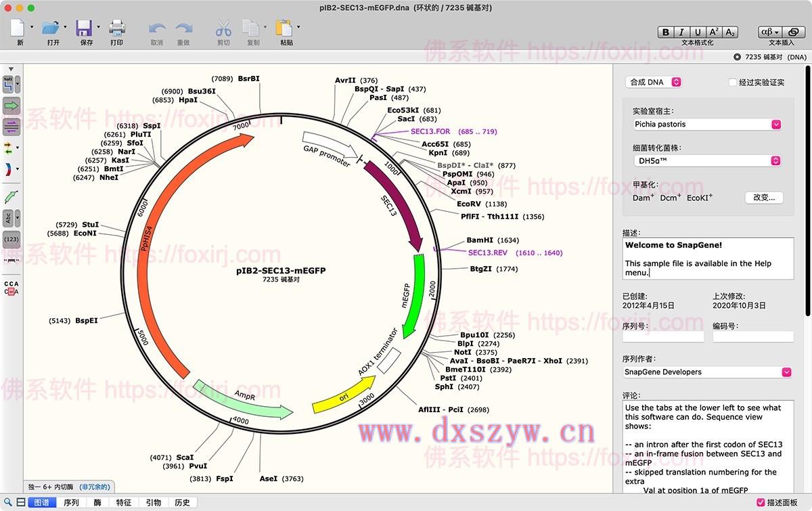
Task: Click the magnifier search icon at bottom left
Action: tap(7, 502)
